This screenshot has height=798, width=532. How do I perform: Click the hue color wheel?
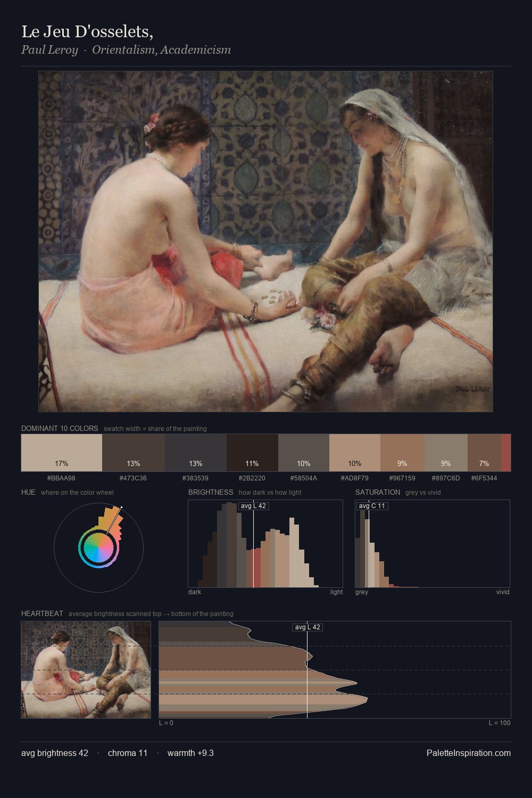click(98, 547)
